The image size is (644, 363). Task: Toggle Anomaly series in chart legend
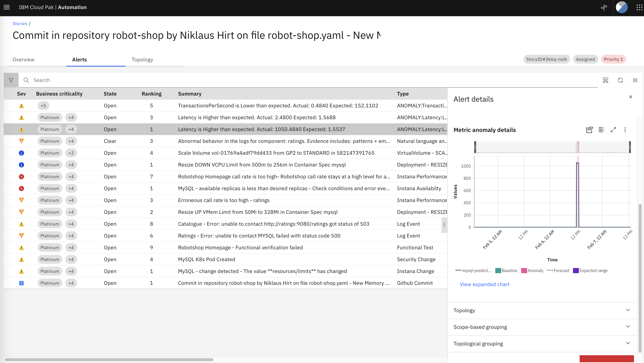[x=532, y=271]
